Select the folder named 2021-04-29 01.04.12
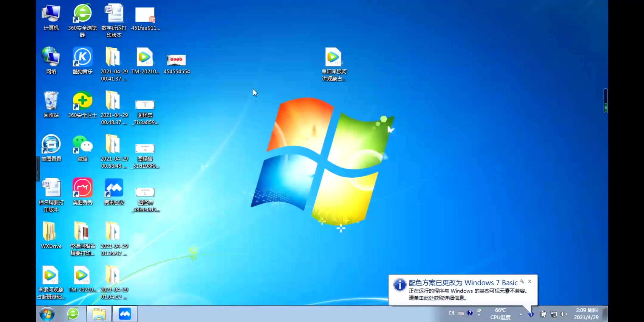Image resolution: width=644 pixels, height=322 pixels. [x=114, y=282]
